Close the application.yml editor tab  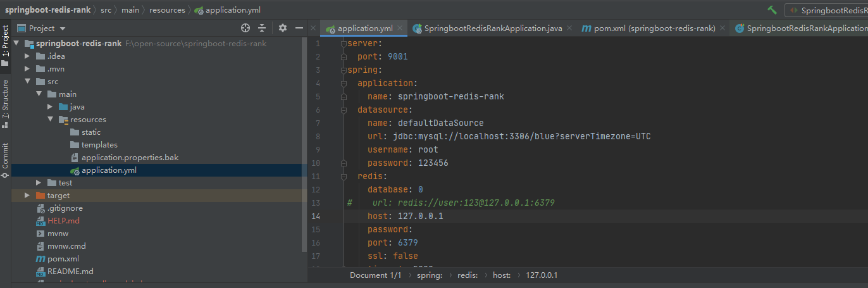[x=400, y=28]
